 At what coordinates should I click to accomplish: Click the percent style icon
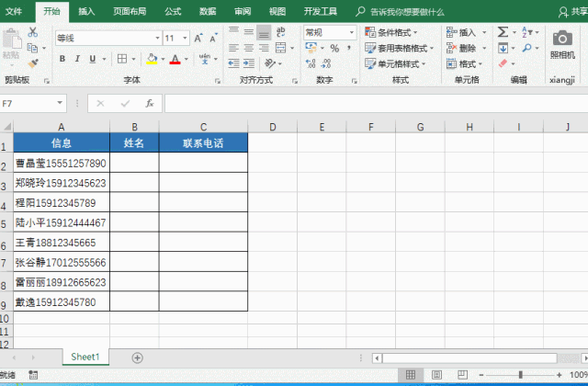[334, 48]
